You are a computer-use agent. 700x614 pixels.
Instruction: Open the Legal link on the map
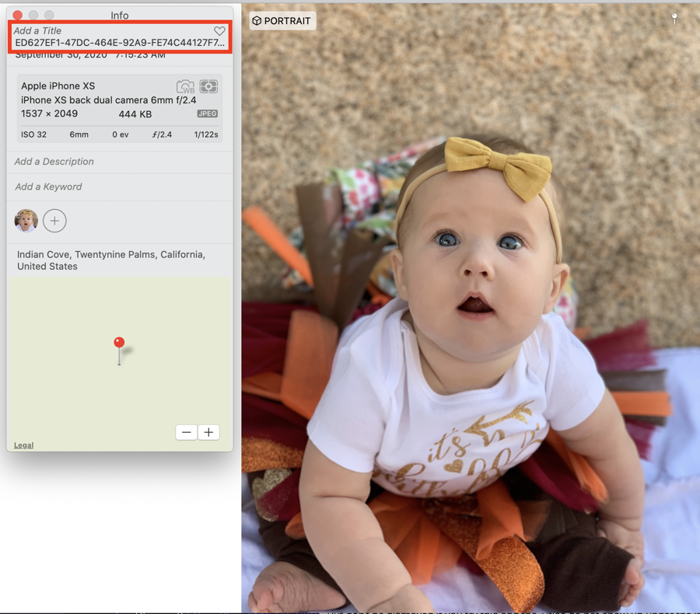(23, 445)
